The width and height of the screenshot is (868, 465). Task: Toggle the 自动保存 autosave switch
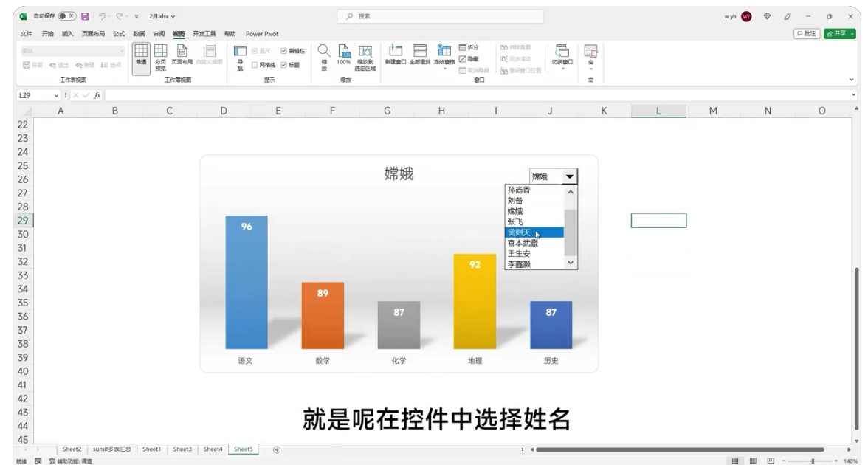click(x=67, y=16)
